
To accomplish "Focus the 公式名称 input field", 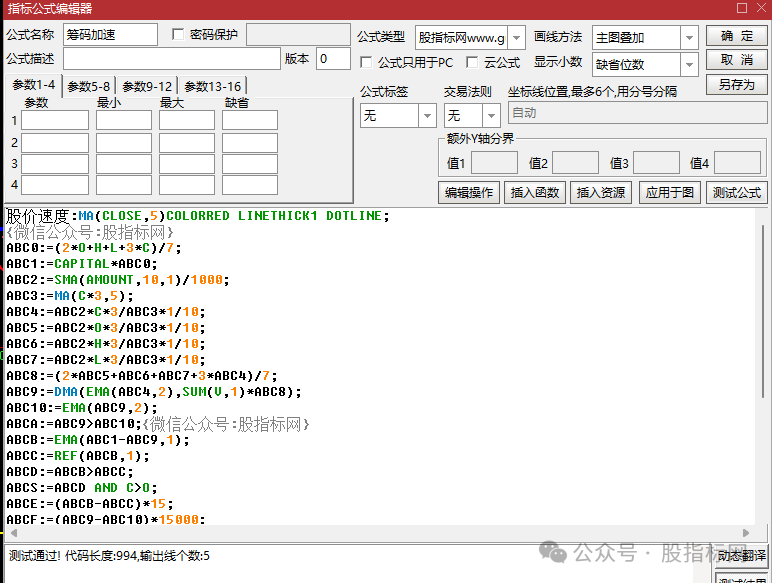I will pyautogui.click(x=110, y=34).
